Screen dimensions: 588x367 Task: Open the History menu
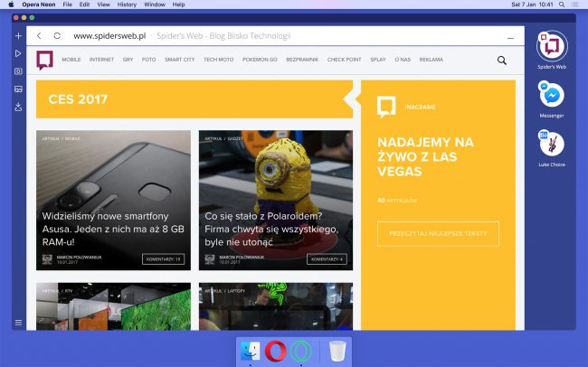[x=127, y=5]
